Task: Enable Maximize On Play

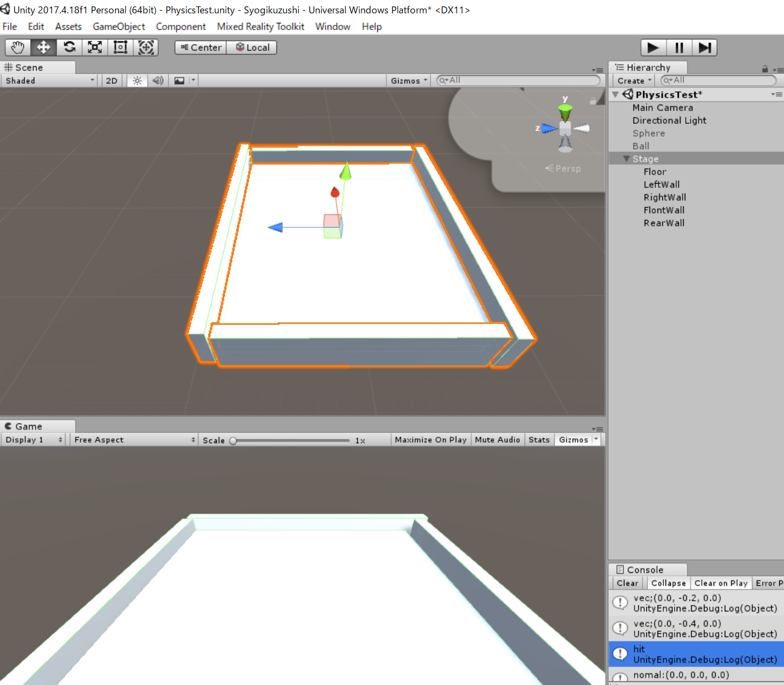Action: pos(430,439)
